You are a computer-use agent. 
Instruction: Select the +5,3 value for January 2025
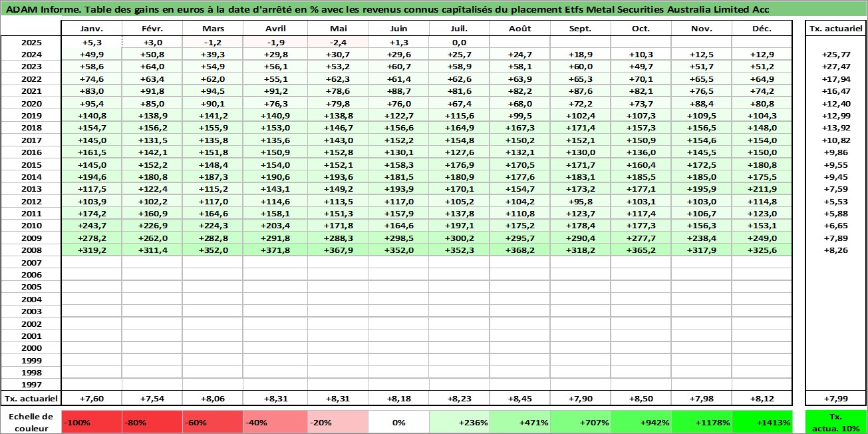coord(92,42)
